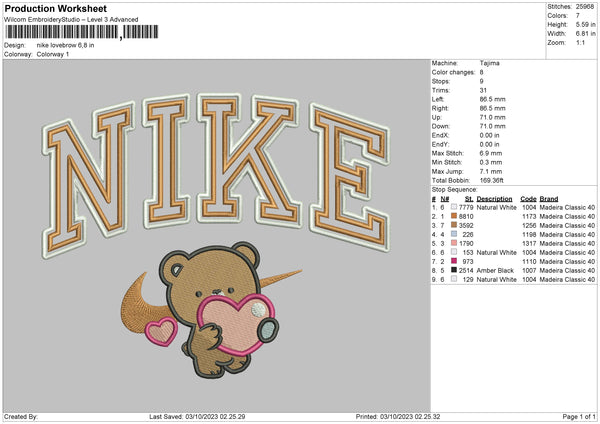
Task: Click the EndX value 0.00 in
Action: [x=489, y=135]
